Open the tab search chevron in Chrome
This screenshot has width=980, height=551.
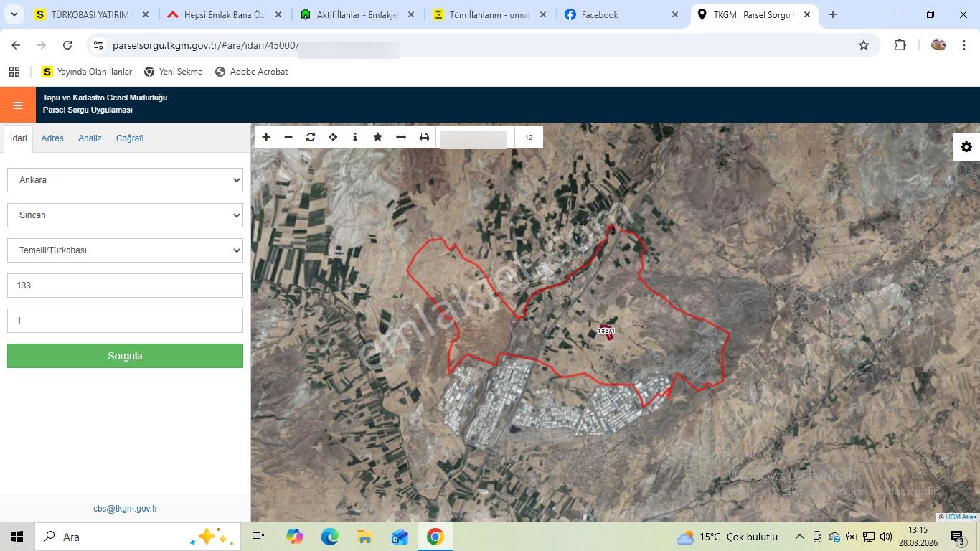(x=14, y=14)
